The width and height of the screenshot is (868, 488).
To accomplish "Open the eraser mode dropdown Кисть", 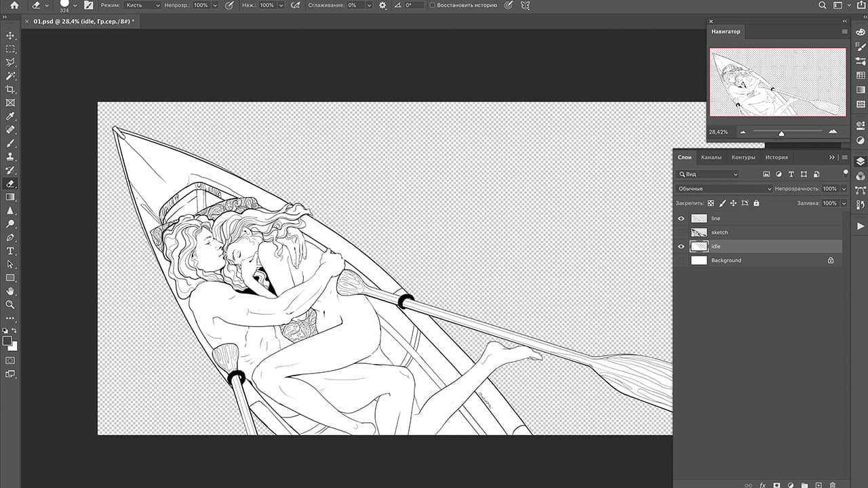I will pos(143,5).
